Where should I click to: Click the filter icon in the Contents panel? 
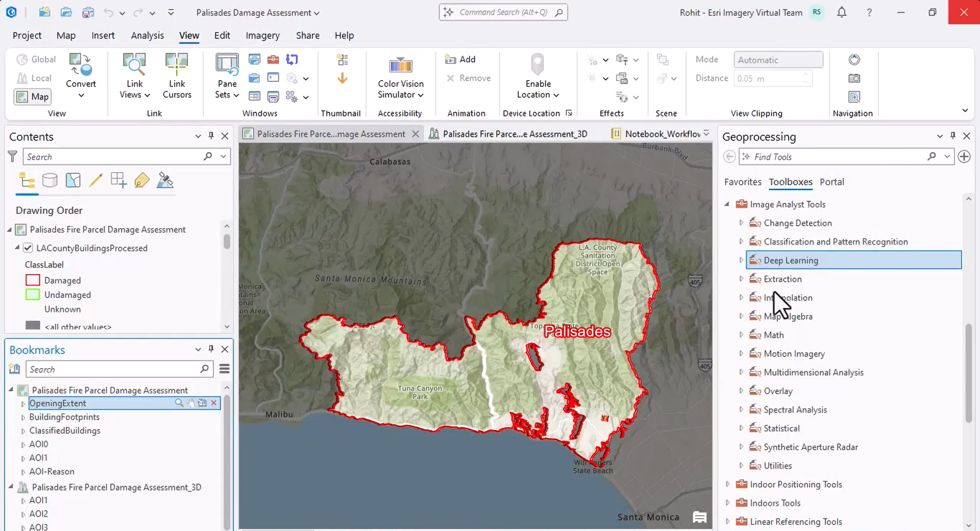coord(13,156)
